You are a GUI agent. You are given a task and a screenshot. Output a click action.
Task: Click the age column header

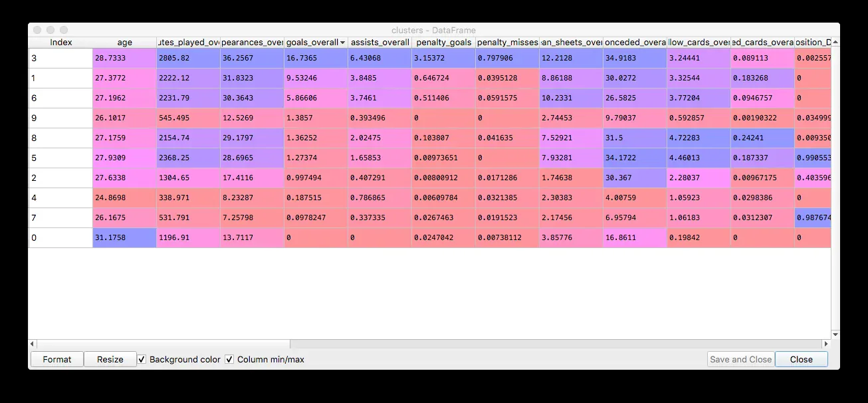pos(124,42)
